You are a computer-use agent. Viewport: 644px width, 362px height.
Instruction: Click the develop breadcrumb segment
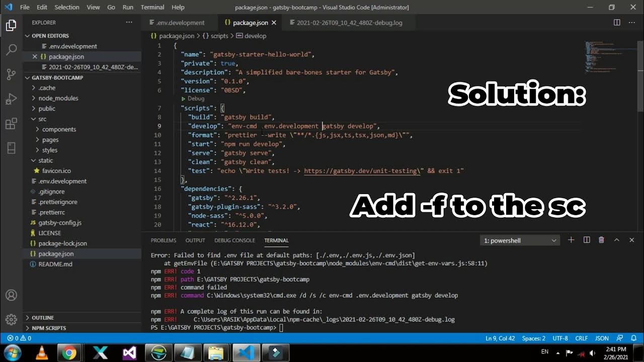pyautogui.click(x=251, y=36)
